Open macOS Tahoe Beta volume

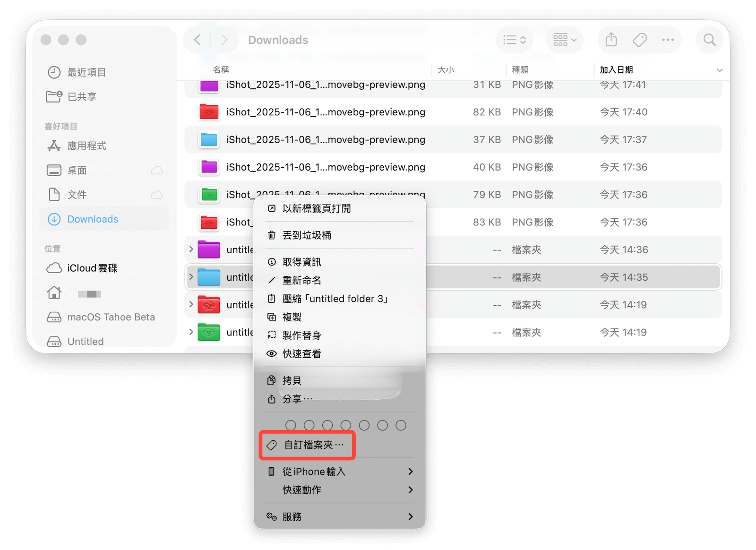[x=104, y=317]
